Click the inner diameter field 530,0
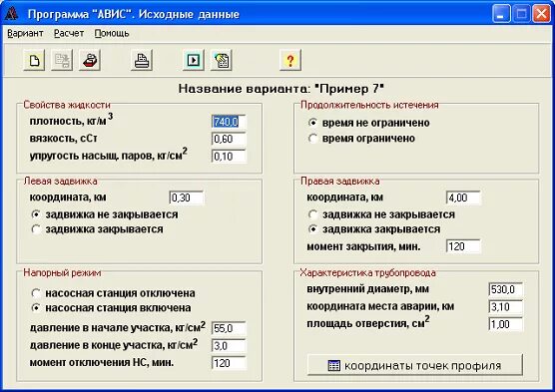 (x=505, y=289)
